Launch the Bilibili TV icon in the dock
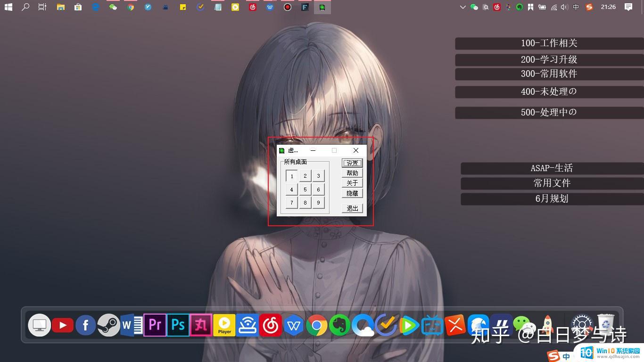644x362 pixels. pyautogui.click(x=432, y=325)
